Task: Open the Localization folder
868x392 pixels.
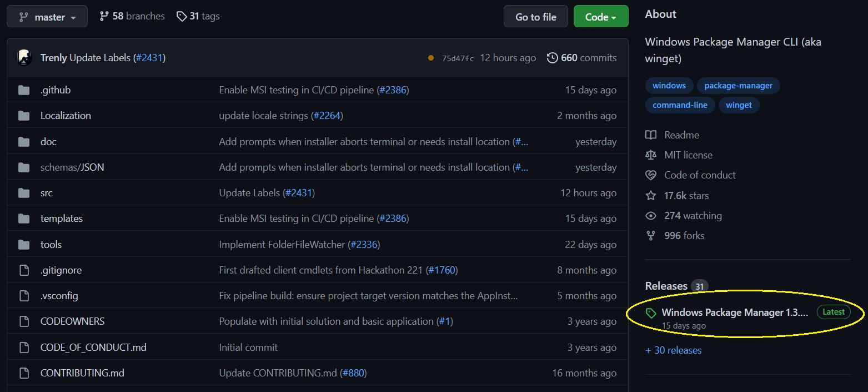Action: 66,116
